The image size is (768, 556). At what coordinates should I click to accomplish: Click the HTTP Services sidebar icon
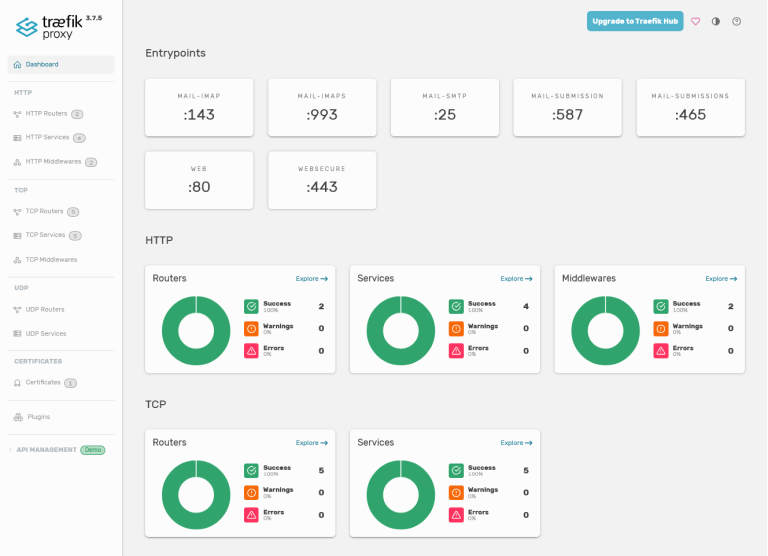click(x=17, y=138)
